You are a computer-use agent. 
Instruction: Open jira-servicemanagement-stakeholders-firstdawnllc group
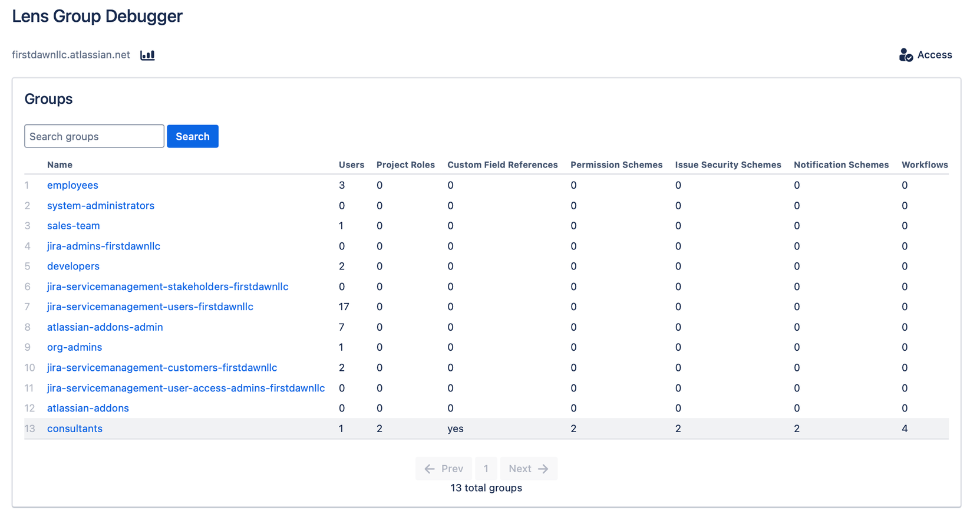pos(168,287)
